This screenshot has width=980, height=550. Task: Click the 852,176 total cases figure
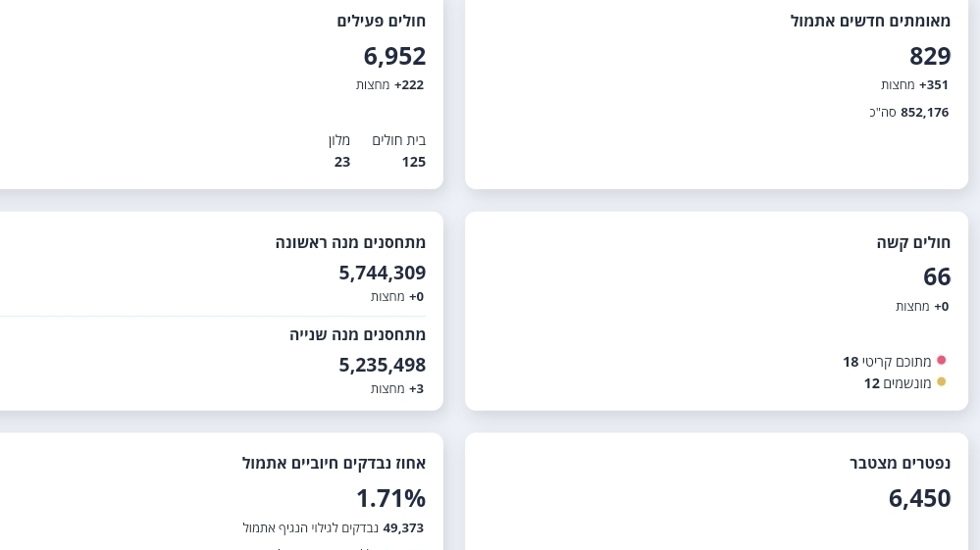(x=924, y=113)
